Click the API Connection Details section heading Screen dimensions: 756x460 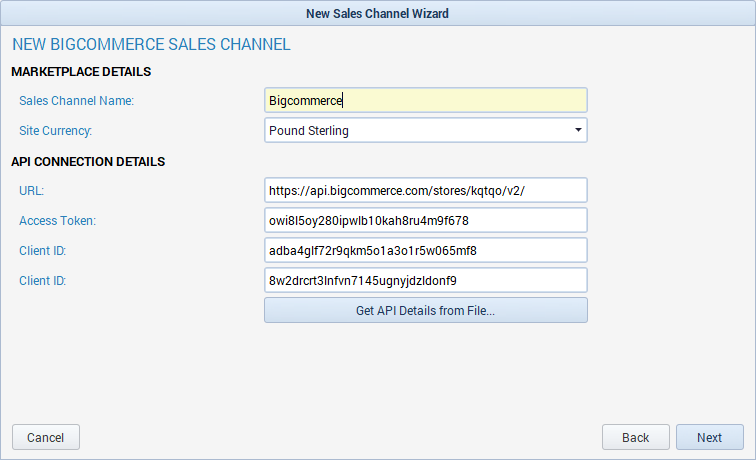[x=88, y=162]
